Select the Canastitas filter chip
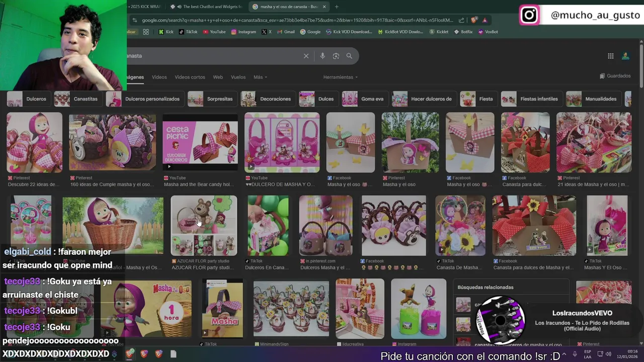644x362 pixels. tap(77, 99)
